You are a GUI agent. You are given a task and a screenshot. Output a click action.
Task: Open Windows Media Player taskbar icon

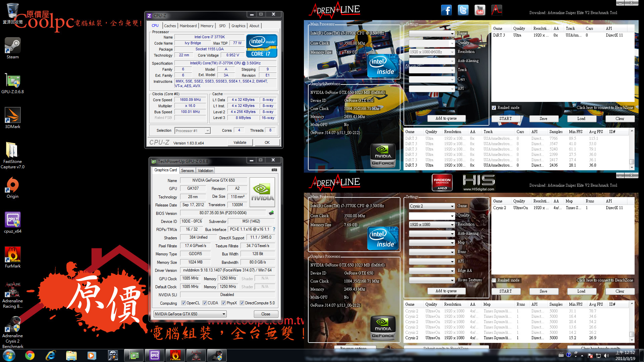pos(92,355)
